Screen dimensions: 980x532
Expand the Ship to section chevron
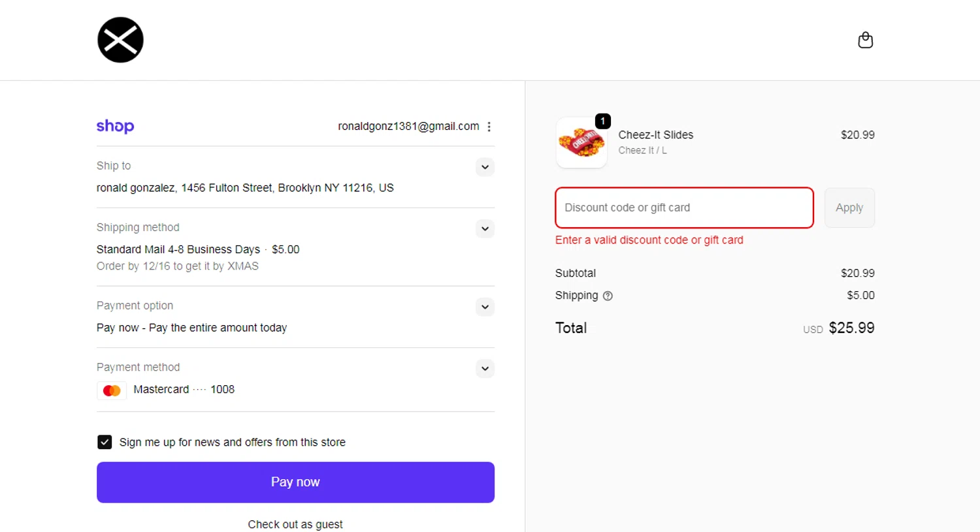[485, 167]
